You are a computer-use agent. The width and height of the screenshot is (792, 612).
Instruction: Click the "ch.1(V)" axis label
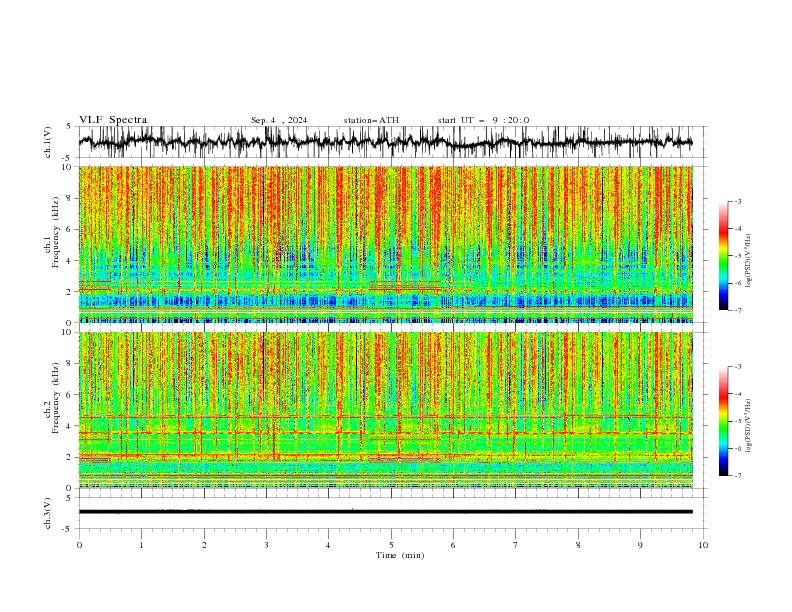point(48,142)
